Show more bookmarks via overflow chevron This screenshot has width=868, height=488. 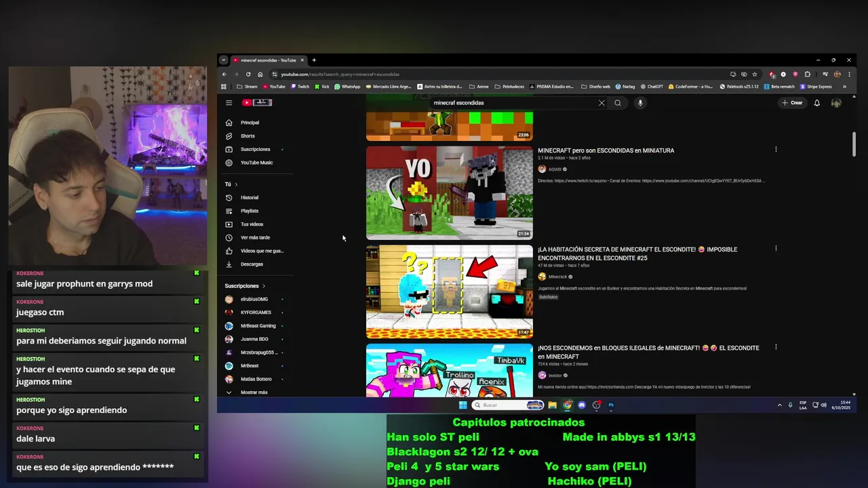click(844, 87)
